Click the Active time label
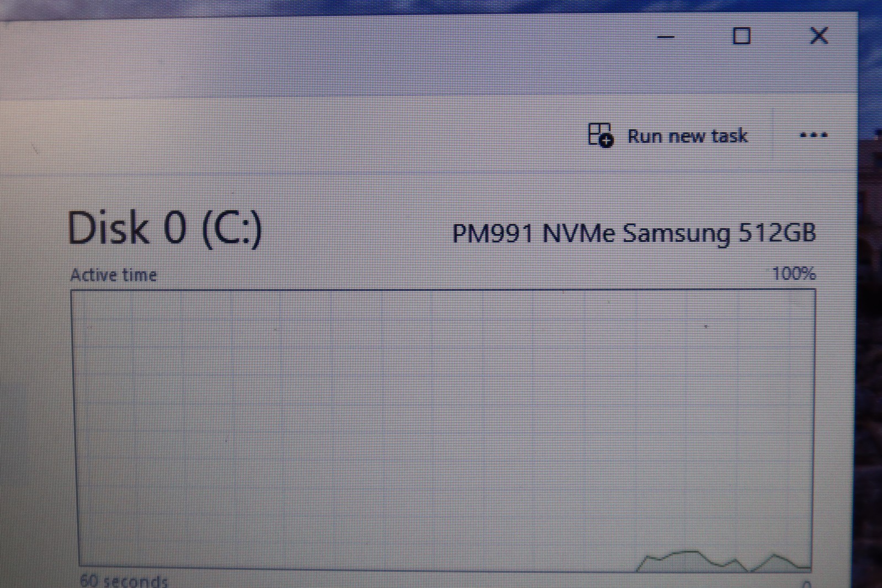The width and height of the screenshot is (882, 588). (114, 275)
